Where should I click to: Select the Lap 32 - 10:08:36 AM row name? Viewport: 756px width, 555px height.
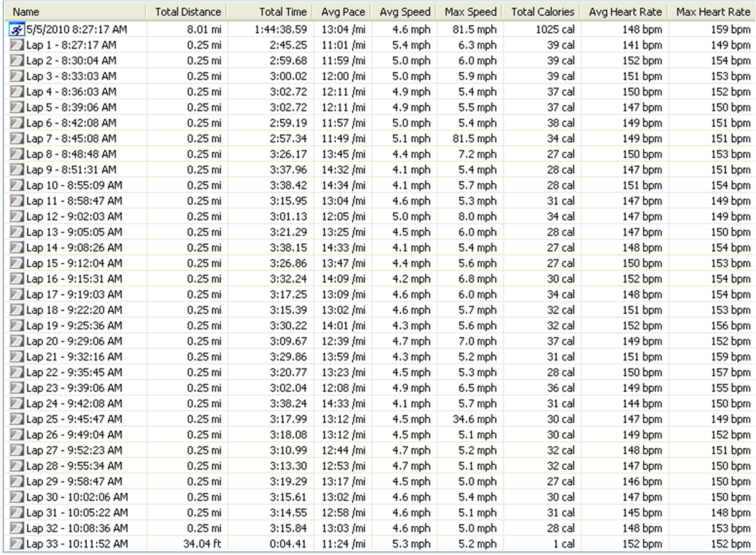coord(77,528)
